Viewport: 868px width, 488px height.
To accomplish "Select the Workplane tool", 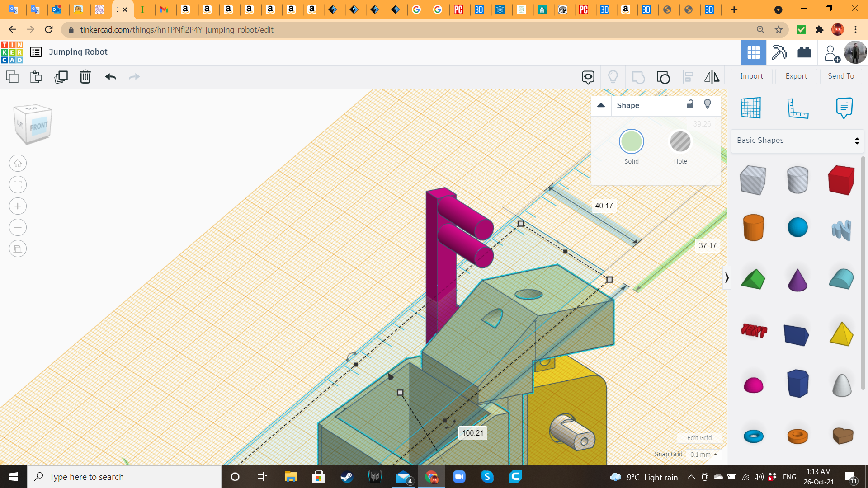I will tap(751, 108).
